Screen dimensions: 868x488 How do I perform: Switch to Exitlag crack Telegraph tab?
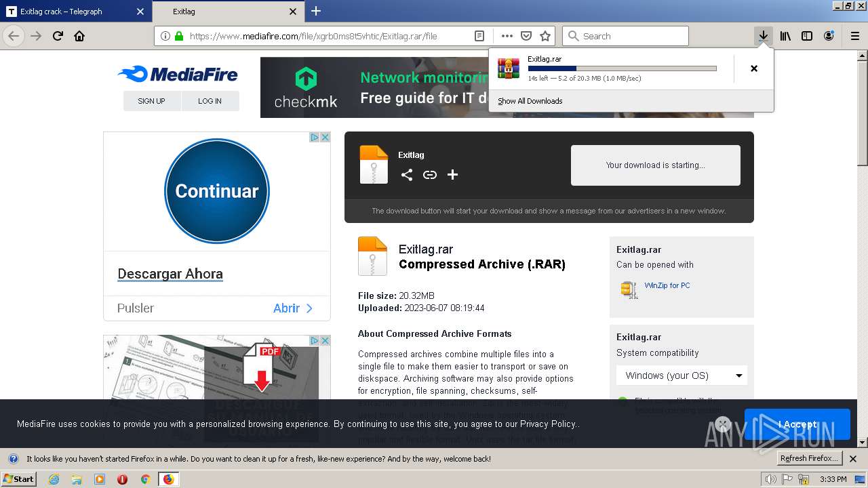coord(76,11)
